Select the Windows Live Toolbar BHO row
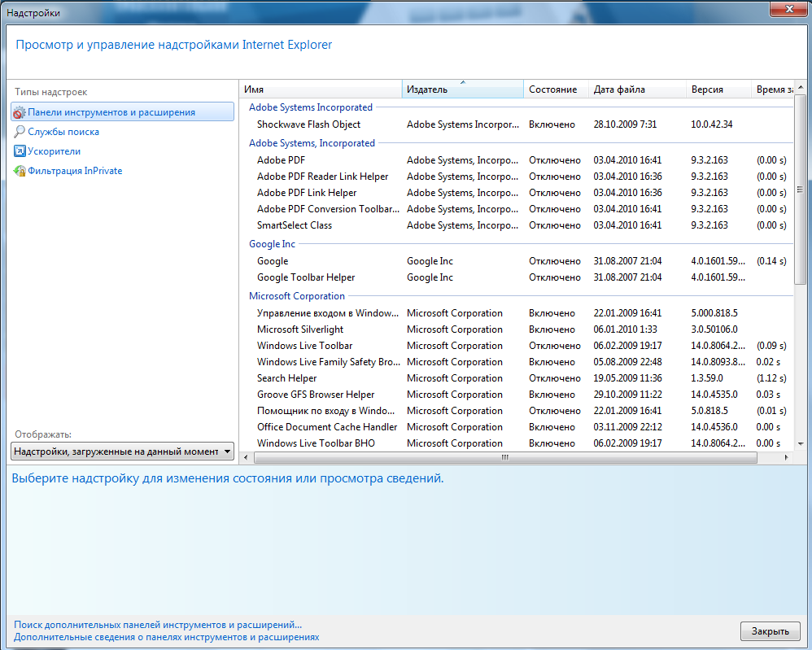 517,443
